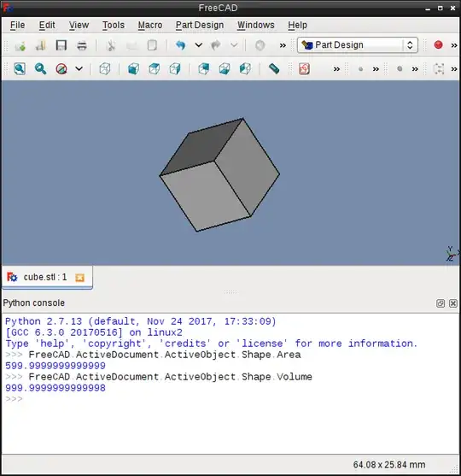
Task: Open the Draw style dropdown arrow
Action: click(x=79, y=69)
